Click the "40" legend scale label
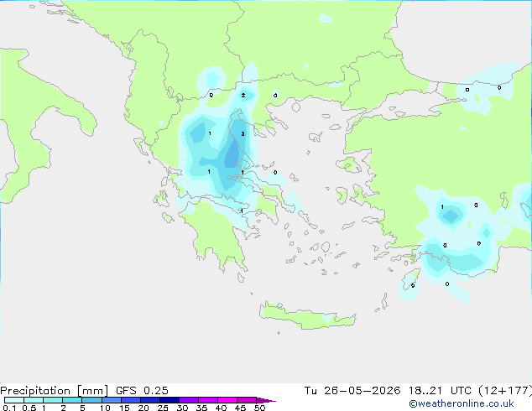 [x=221, y=408]
